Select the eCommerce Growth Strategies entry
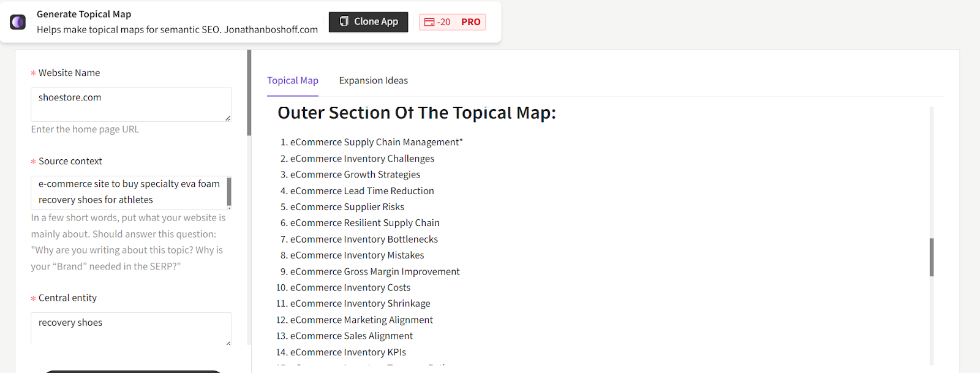This screenshot has height=373, width=980. 355,174
